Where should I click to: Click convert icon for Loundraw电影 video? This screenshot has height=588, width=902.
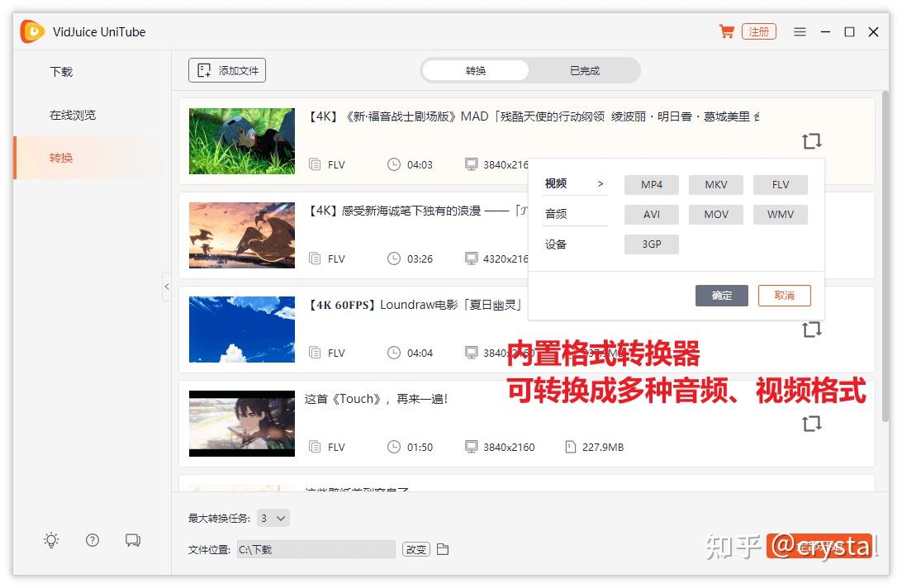(812, 329)
